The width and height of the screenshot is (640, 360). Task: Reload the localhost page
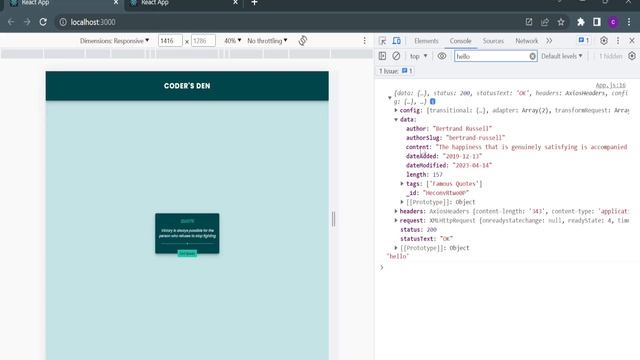pos(43,22)
